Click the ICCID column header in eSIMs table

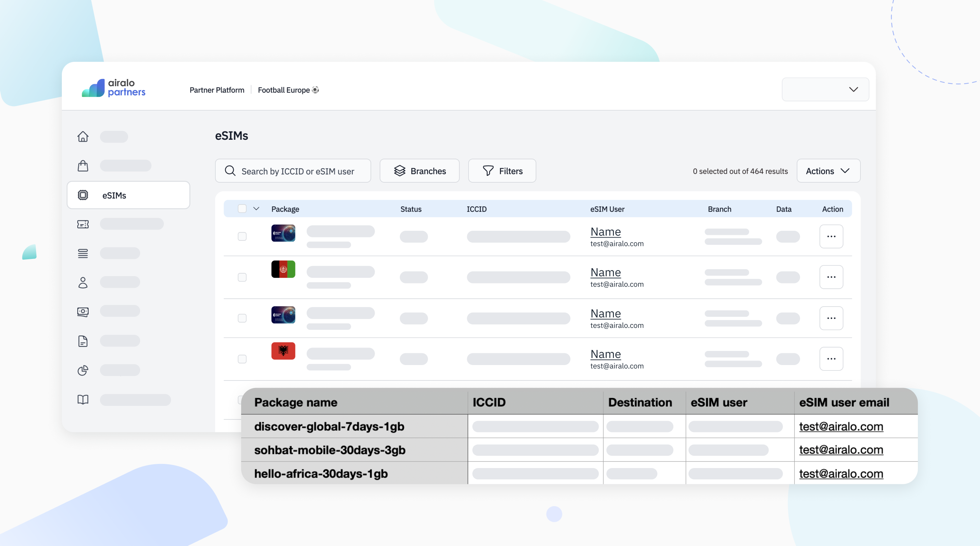point(477,209)
